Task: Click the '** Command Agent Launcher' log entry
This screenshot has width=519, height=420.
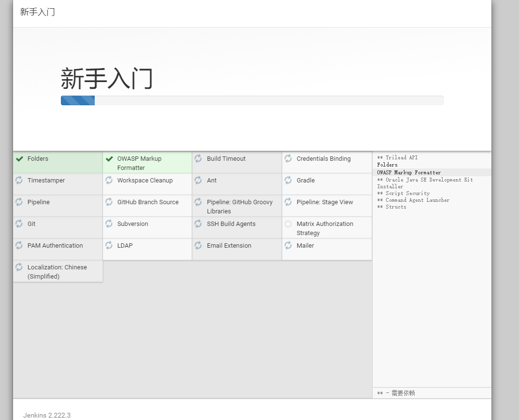Action: (x=413, y=200)
